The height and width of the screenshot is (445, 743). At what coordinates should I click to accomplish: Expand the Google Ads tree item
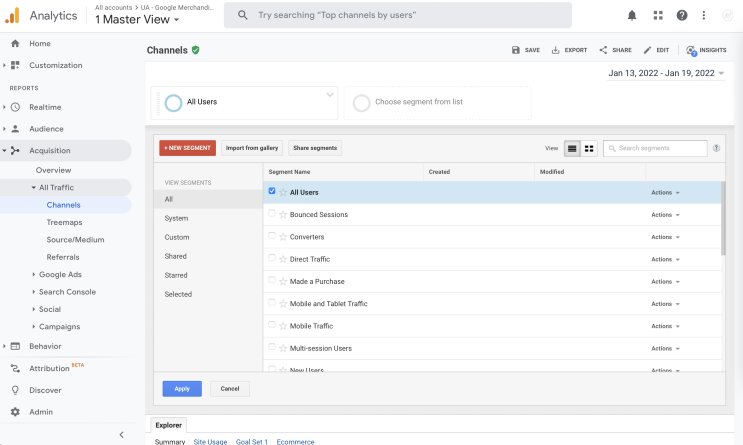coord(34,274)
